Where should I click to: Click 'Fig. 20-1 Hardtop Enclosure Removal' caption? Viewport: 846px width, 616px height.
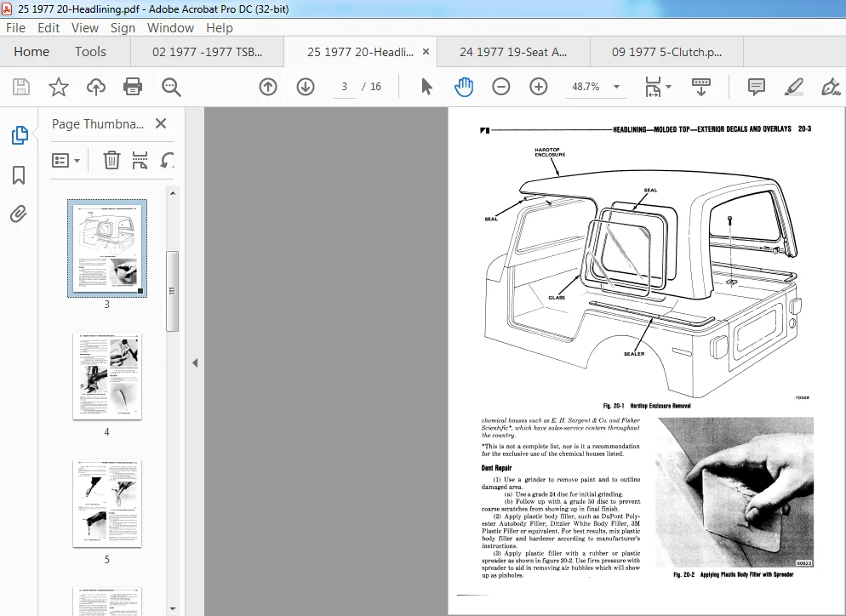coord(646,406)
